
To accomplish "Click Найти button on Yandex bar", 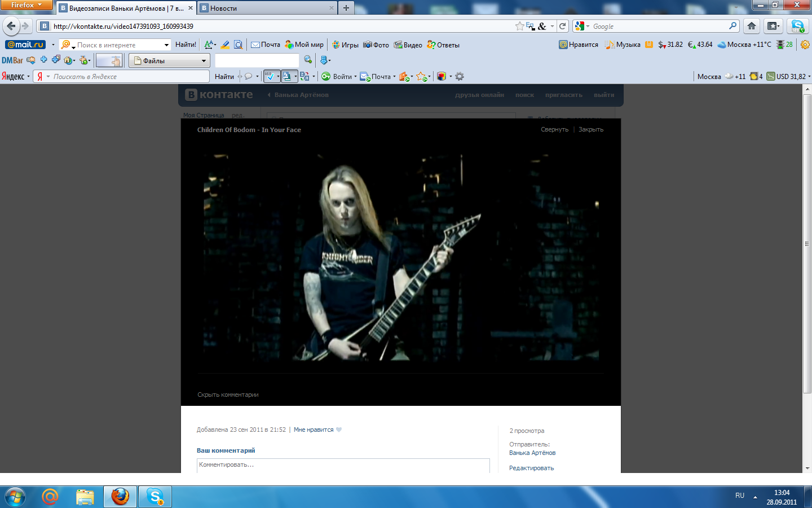I will (x=224, y=76).
